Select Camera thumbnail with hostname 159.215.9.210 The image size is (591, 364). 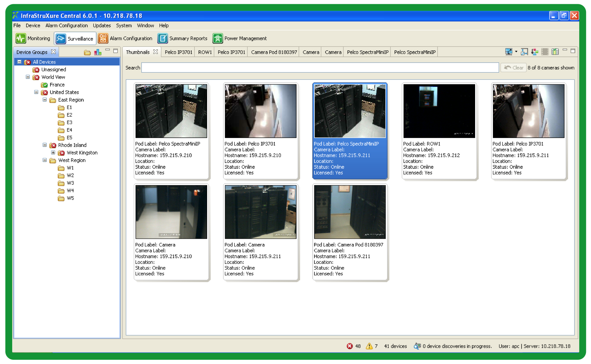[171, 232]
